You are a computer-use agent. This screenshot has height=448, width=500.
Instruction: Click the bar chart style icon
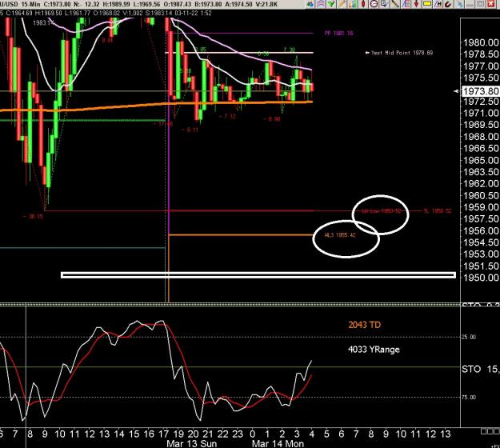353,4
